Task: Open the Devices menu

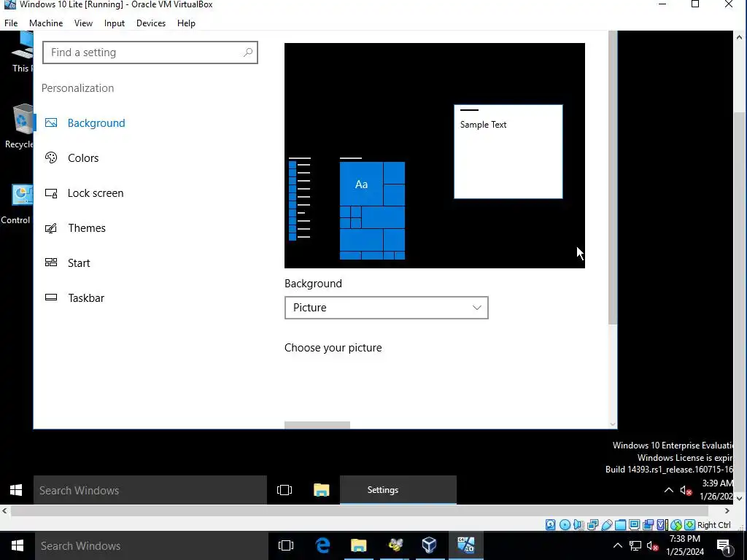Action: click(151, 23)
